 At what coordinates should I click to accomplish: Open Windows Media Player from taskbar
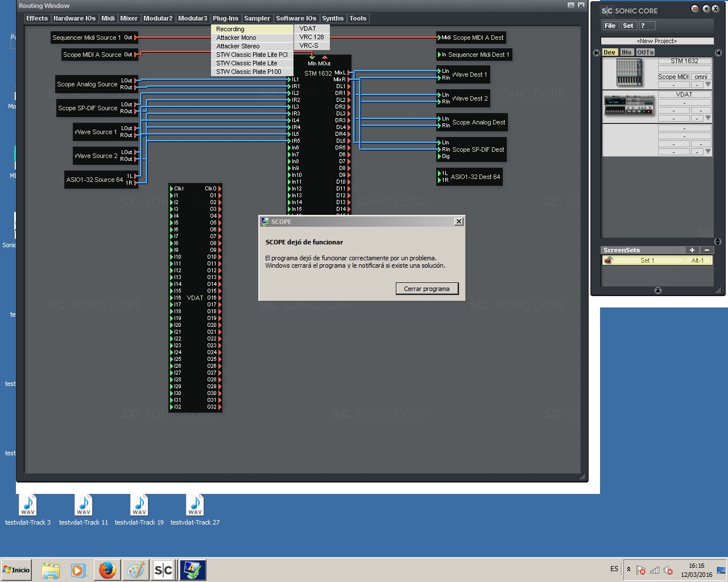pyautogui.click(x=78, y=570)
